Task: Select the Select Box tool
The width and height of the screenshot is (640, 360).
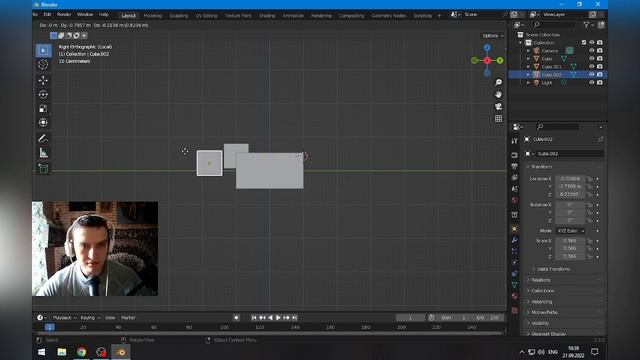Action: [x=43, y=51]
